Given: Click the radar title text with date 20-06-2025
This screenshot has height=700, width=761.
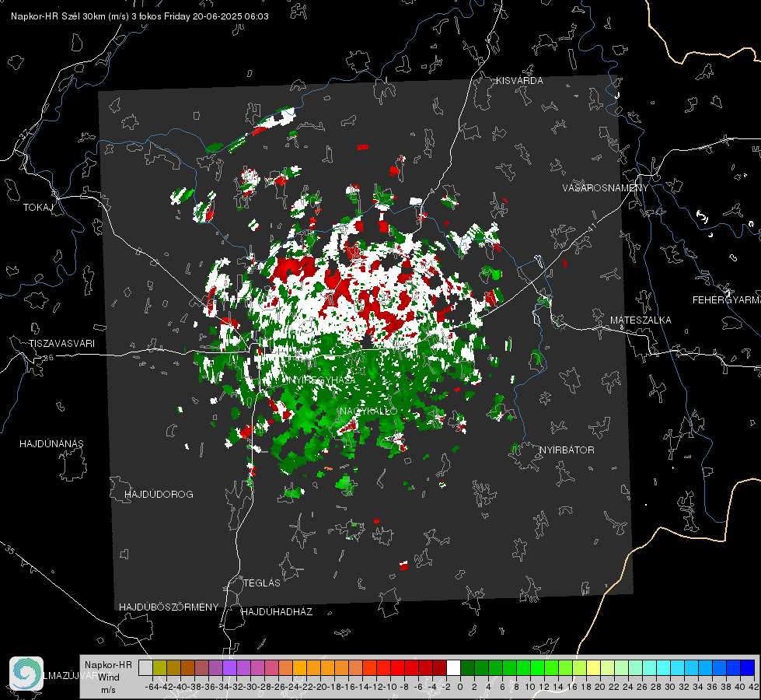Looking at the screenshot, I should click(140, 16).
